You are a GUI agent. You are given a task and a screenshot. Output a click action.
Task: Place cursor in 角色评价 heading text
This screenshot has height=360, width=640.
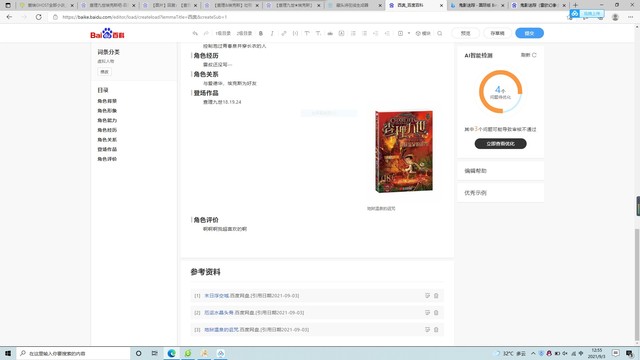[206, 220]
